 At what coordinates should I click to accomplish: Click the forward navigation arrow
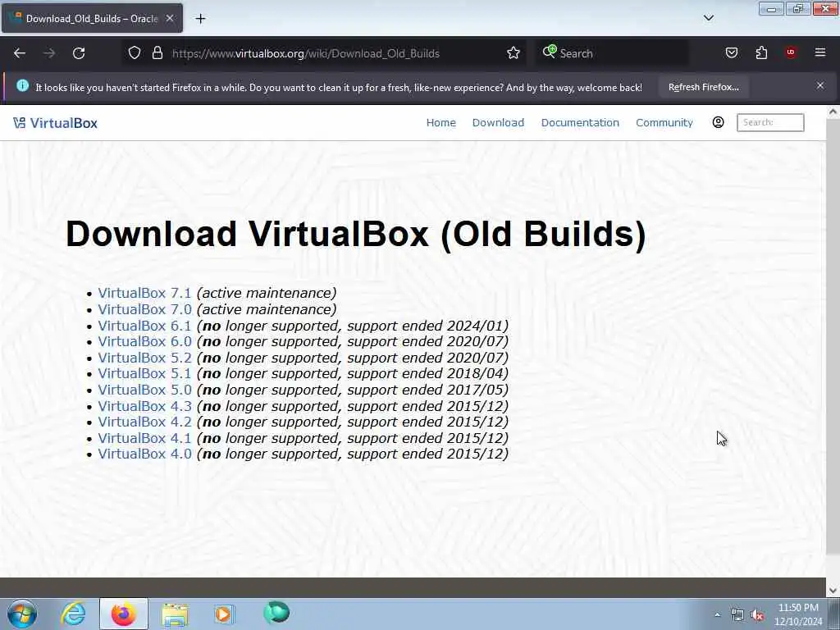click(49, 53)
